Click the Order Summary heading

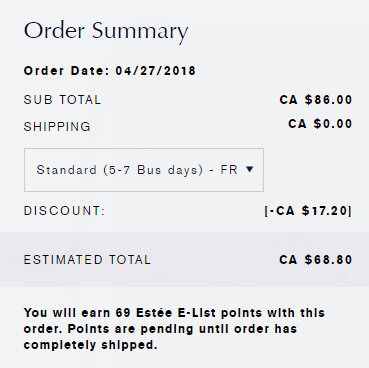coord(106,31)
